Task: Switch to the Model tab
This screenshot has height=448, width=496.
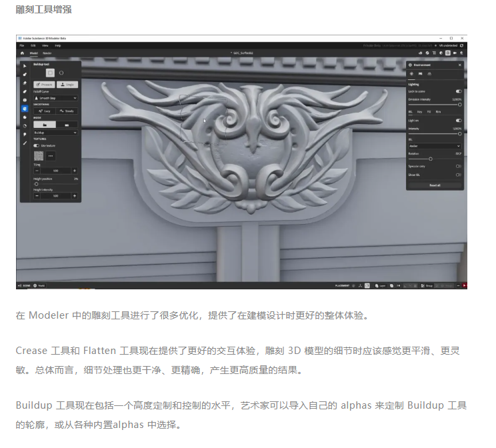Action: pos(34,53)
